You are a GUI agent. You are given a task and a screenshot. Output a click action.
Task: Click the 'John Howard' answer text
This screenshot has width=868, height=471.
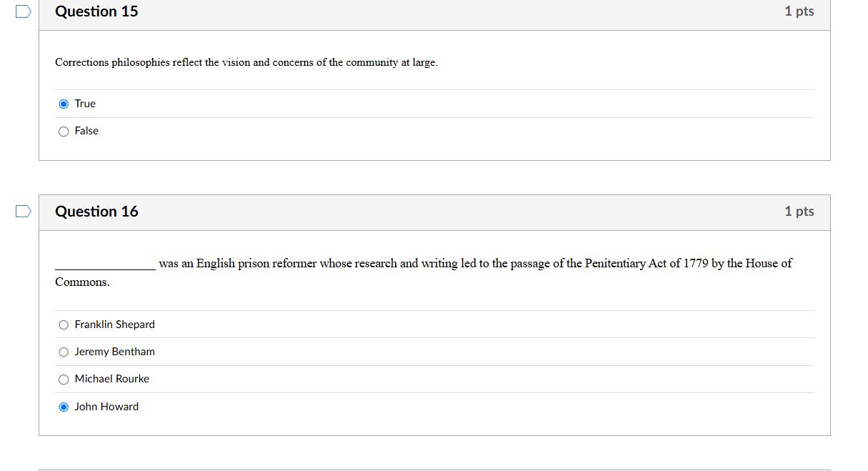click(106, 407)
